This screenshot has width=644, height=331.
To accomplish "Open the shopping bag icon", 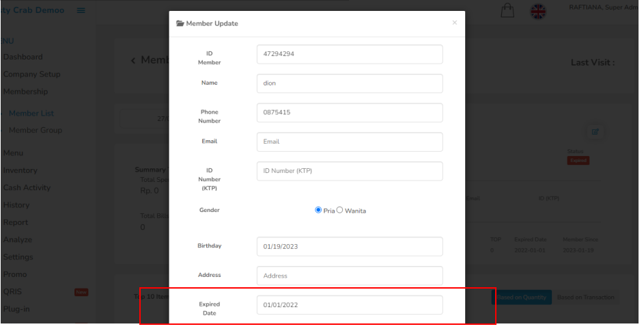I will pos(507,11).
